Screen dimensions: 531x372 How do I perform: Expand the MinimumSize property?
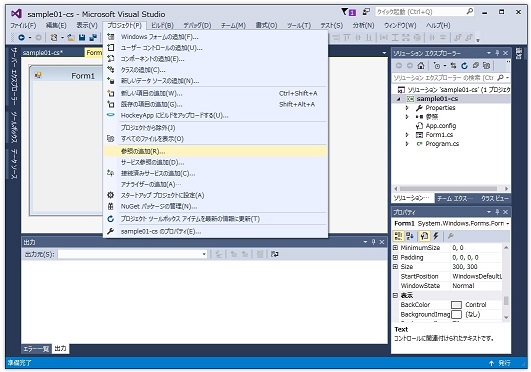[x=395, y=248]
